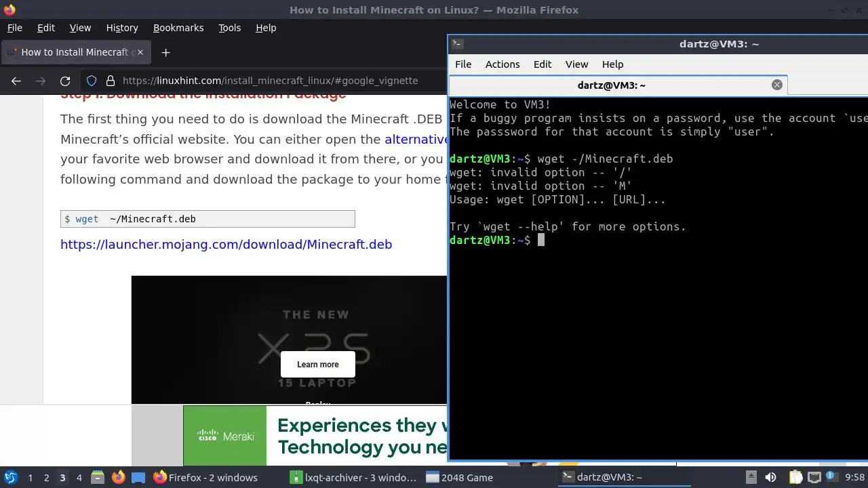Open the Firefox Tools menu
The width and height of the screenshot is (868, 488).
point(229,28)
